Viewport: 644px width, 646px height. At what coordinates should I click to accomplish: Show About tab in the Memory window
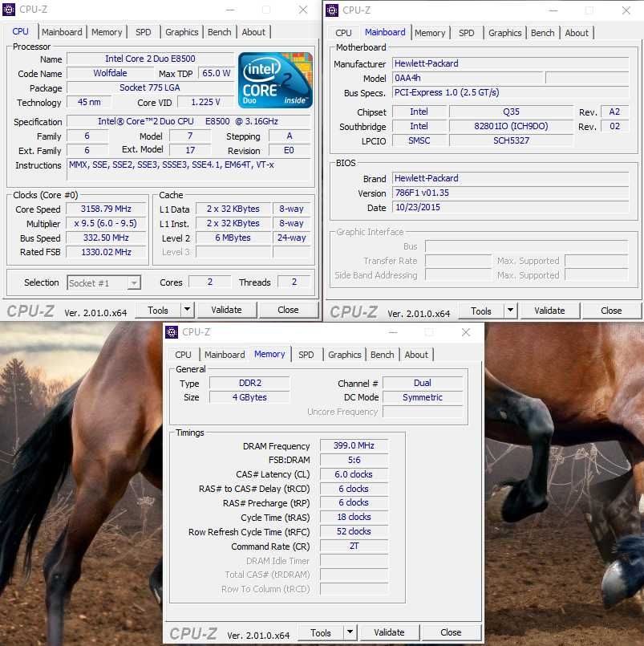pyautogui.click(x=416, y=355)
